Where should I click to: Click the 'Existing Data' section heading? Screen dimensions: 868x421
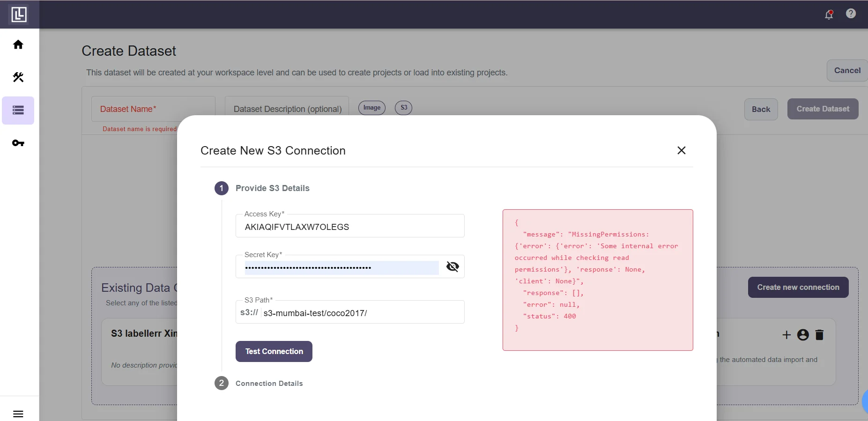139,288
